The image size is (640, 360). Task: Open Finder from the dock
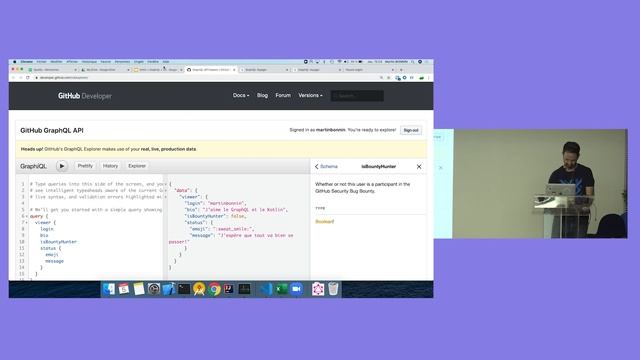(109, 289)
